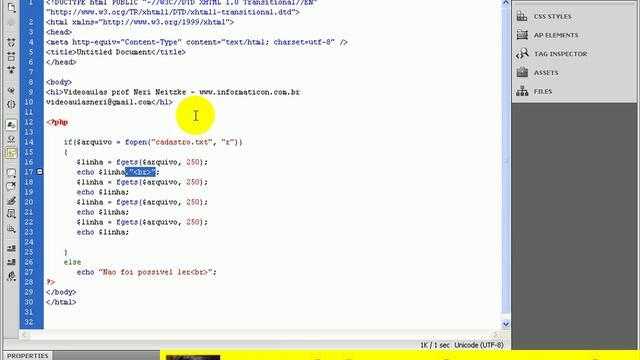Click the <?php opening tag
640x360 pixels.
pos(57,122)
